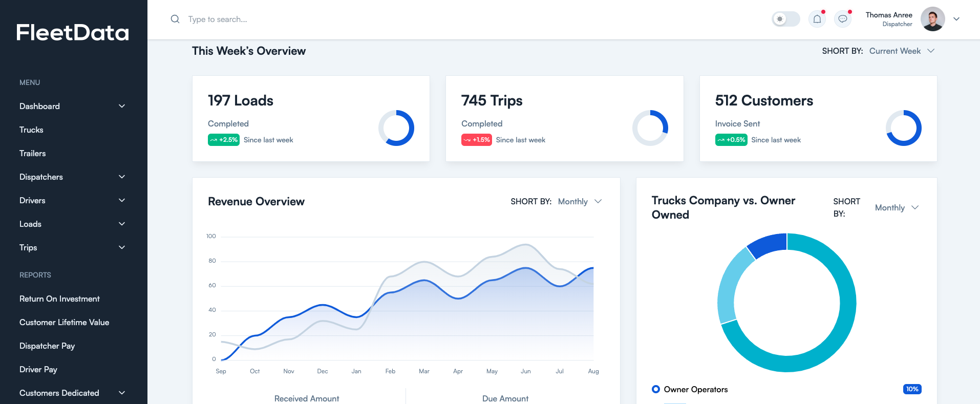Viewport: 980px width, 404px height.
Task: Click the FleetData logo
Action: (x=73, y=33)
